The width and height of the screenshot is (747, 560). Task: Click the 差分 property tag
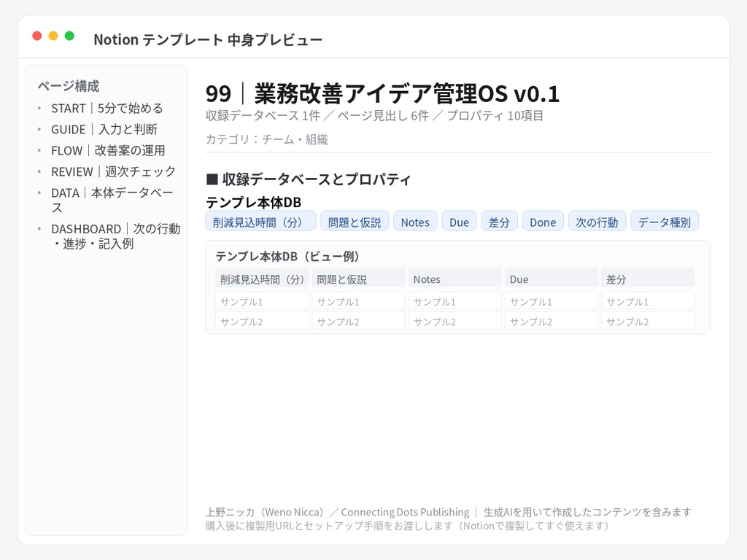coord(499,221)
